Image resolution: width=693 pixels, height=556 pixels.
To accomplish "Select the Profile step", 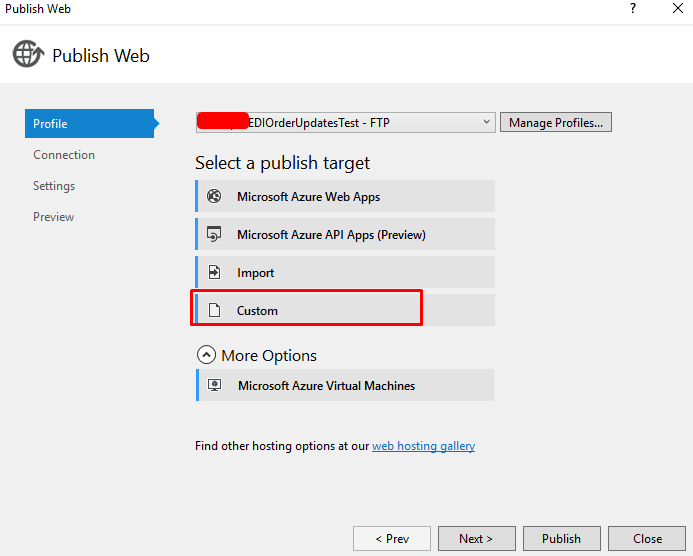I will pos(90,123).
